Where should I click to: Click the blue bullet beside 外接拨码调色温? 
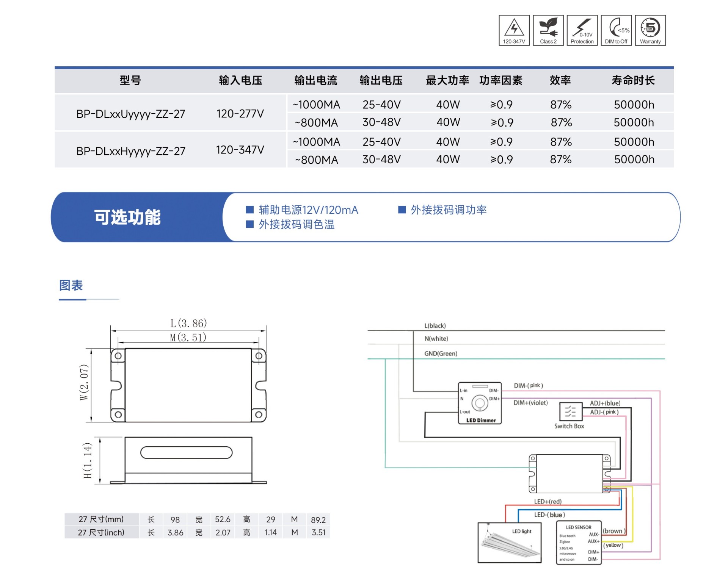coord(249,224)
